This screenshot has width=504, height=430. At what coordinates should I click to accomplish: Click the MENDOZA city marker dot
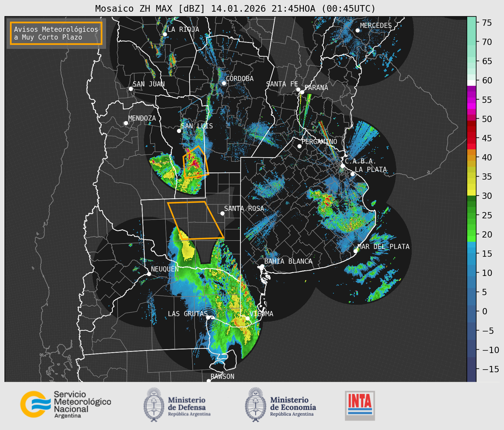[126, 123]
